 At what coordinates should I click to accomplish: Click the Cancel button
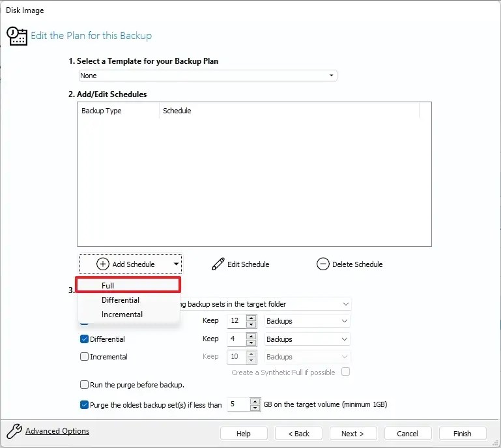[407, 433]
